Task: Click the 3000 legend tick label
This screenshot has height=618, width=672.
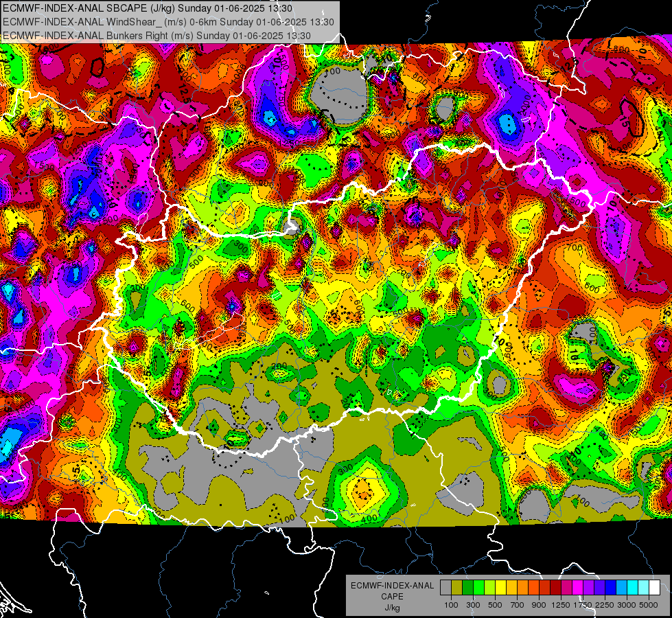Action: point(627,605)
